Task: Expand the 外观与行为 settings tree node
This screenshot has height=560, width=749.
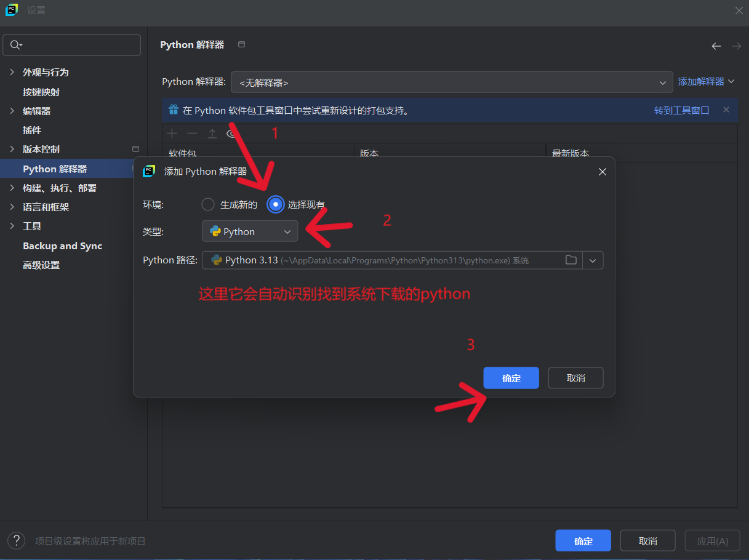Action: coord(12,73)
